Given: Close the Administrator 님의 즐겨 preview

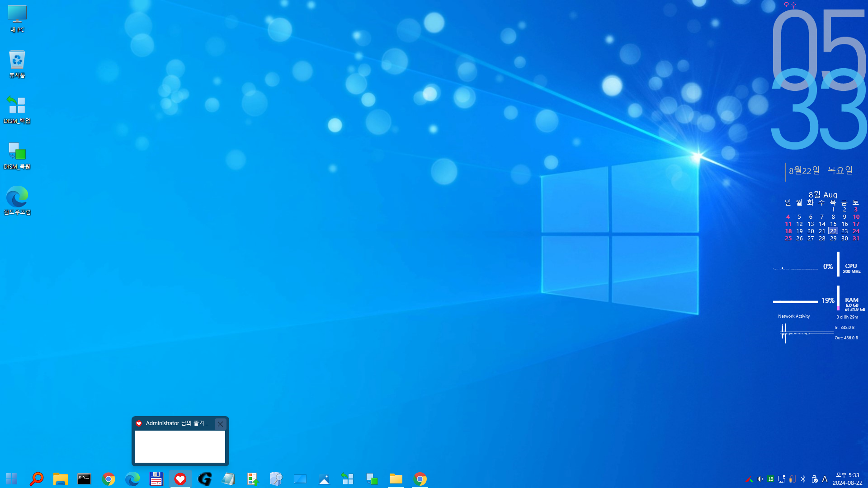Looking at the screenshot, I should click(220, 424).
